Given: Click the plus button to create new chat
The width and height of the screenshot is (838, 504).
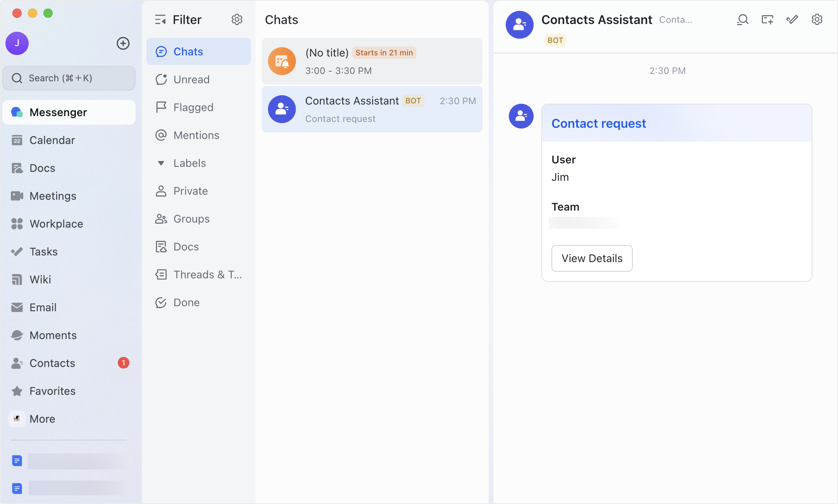Looking at the screenshot, I should coord(123,43).
